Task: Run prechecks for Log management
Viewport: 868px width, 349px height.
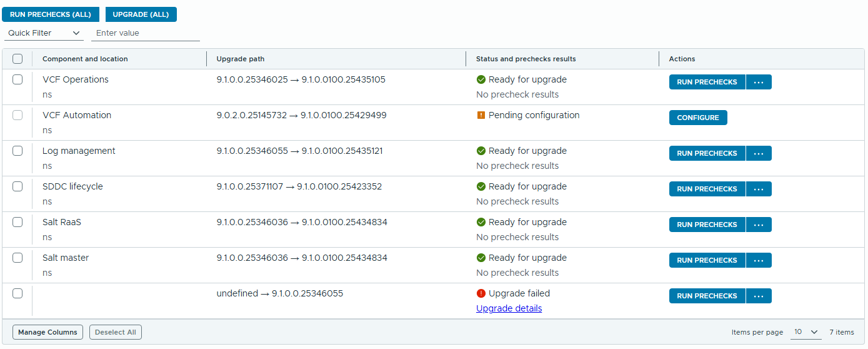Action: pos(707,153)
